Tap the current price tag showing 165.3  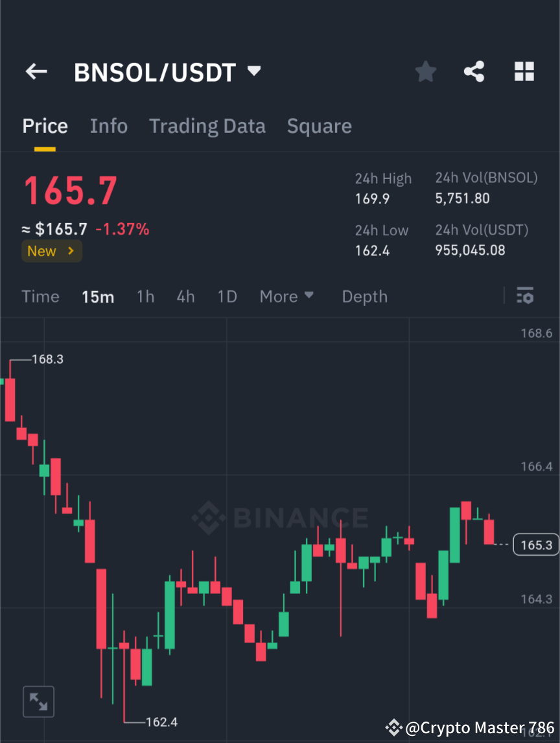click(535, 545)
